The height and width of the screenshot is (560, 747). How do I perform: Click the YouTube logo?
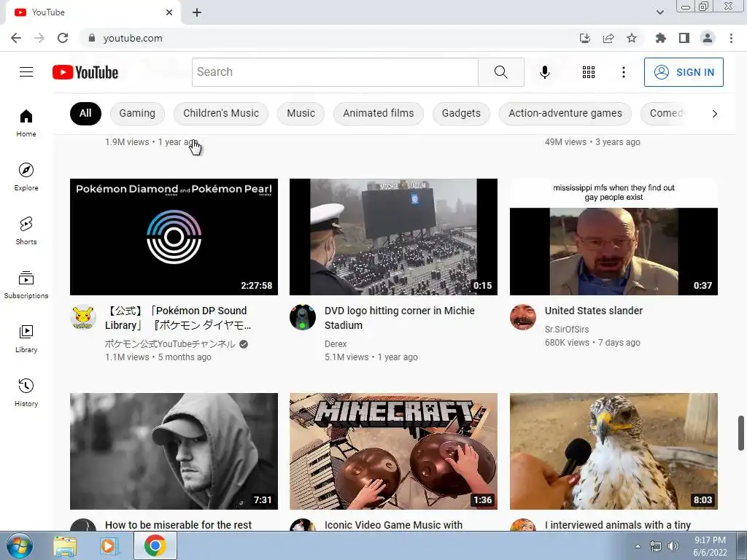(x=85, y=72)
